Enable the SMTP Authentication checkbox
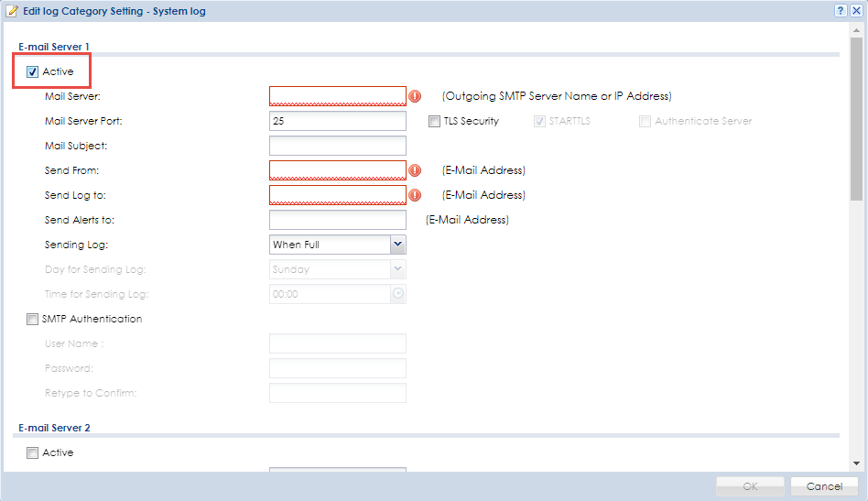Viewport: 868px width, 501px height. pyautogui.click(x=32, y=319)
